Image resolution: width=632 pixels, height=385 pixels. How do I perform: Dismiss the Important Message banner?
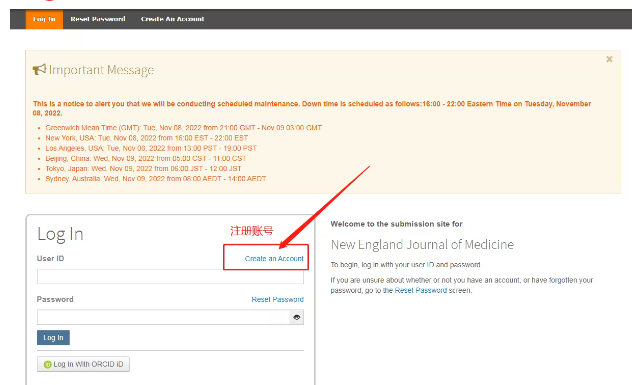click(609, 59)
